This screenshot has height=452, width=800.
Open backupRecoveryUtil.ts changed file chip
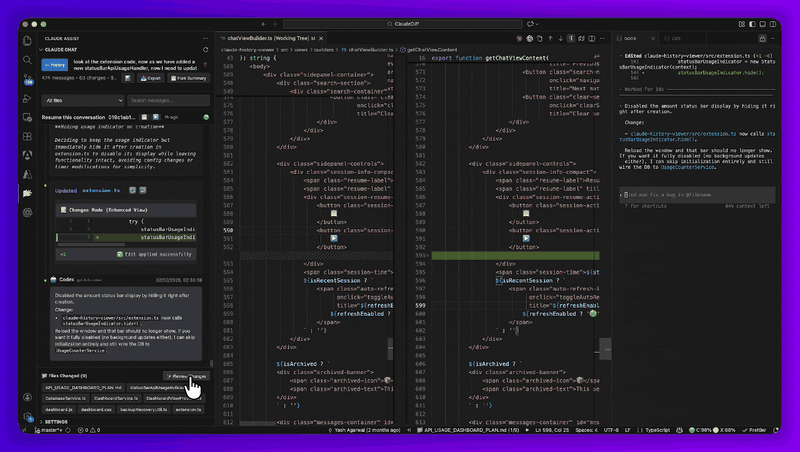[x=143, y=410]
